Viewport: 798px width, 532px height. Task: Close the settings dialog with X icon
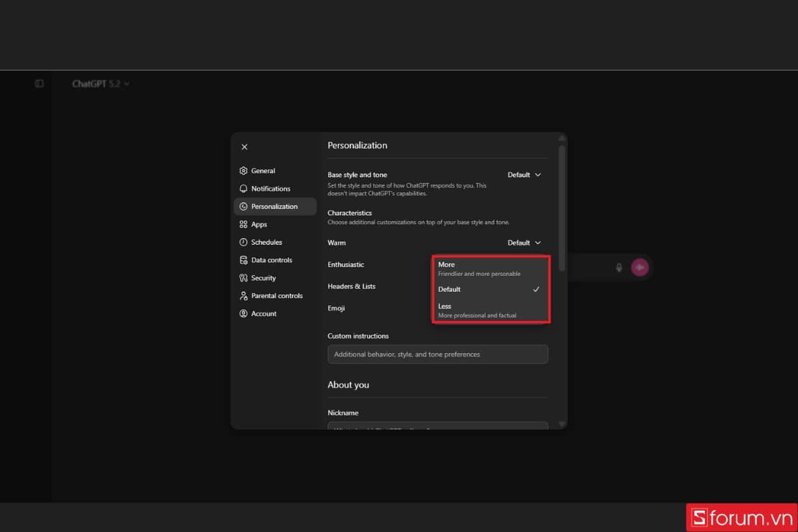click(x=244, y=147)
